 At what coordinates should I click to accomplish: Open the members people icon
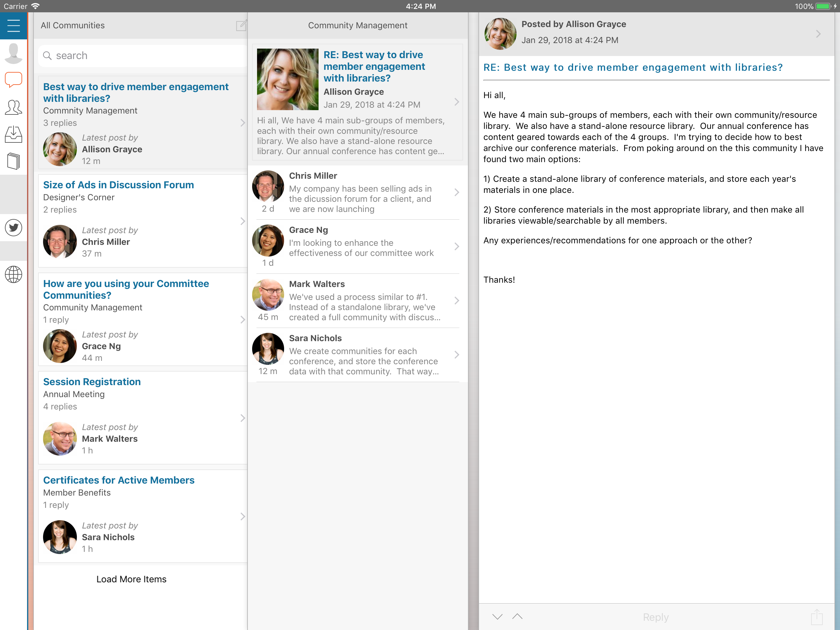[x=13, y=108]
